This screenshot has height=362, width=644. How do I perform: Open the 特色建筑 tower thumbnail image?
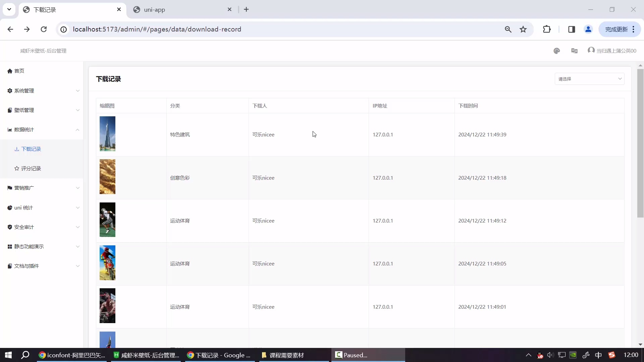click(x=107, y=134)
